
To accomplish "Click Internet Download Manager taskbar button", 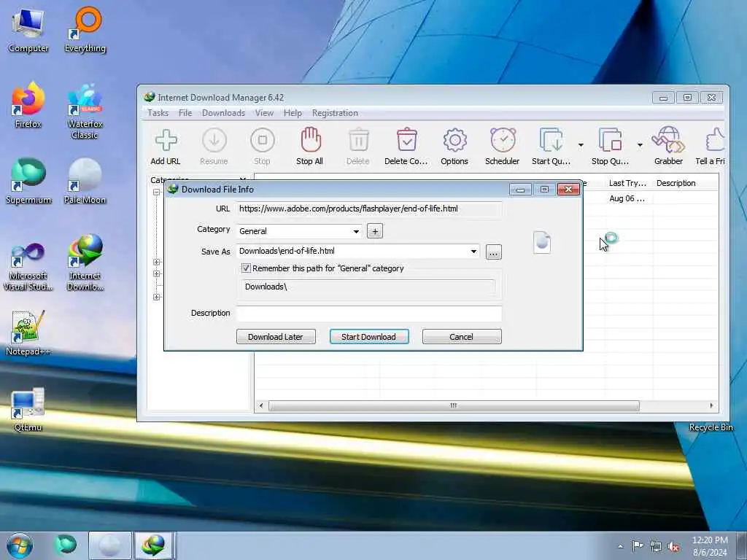I will [x=154, y=545].
